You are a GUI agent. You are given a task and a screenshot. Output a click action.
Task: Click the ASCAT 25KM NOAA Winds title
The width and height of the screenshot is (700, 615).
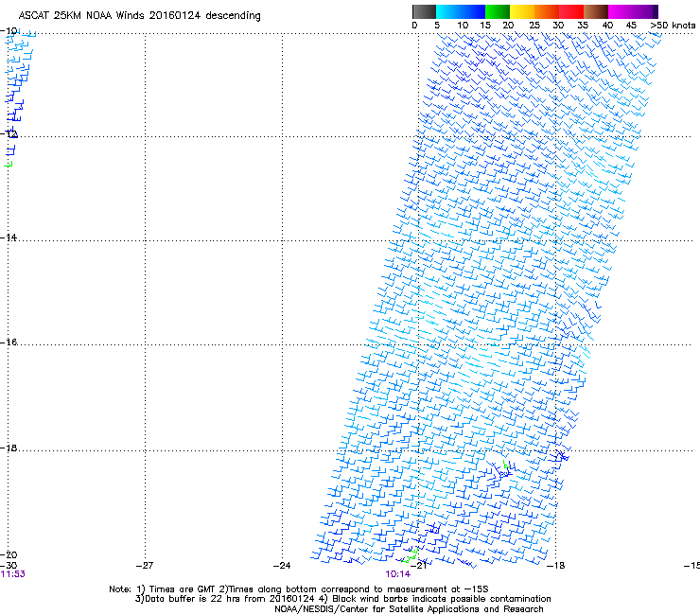click(139, 16)
